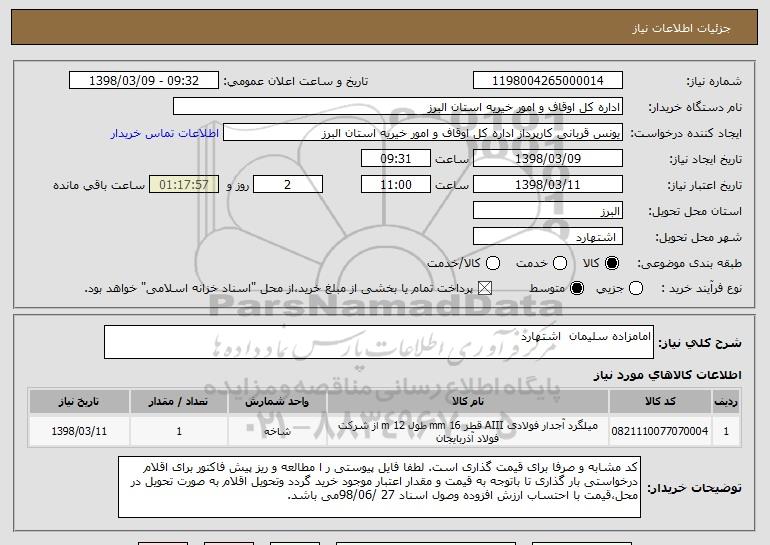
Task: Click the countdown timer 01:17:57
Action: [x=184, y=185]
